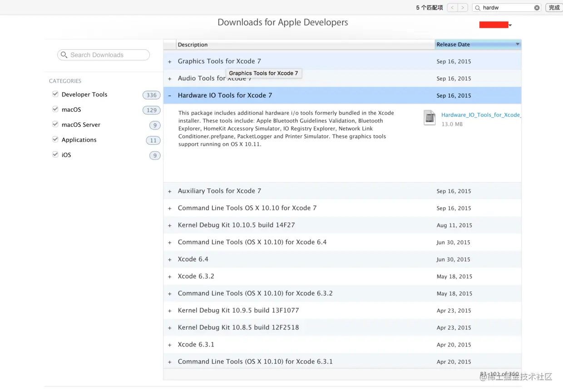Click the Graphics Tools for Xcode 7 tooltip
Image resolution: width=563 pixels, height=392 pixels.
264,73
